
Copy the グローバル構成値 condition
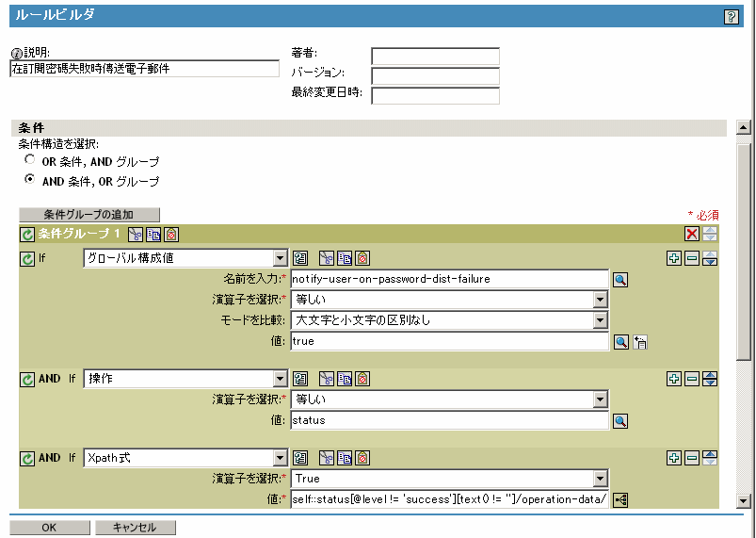click(x=345, y=258)
